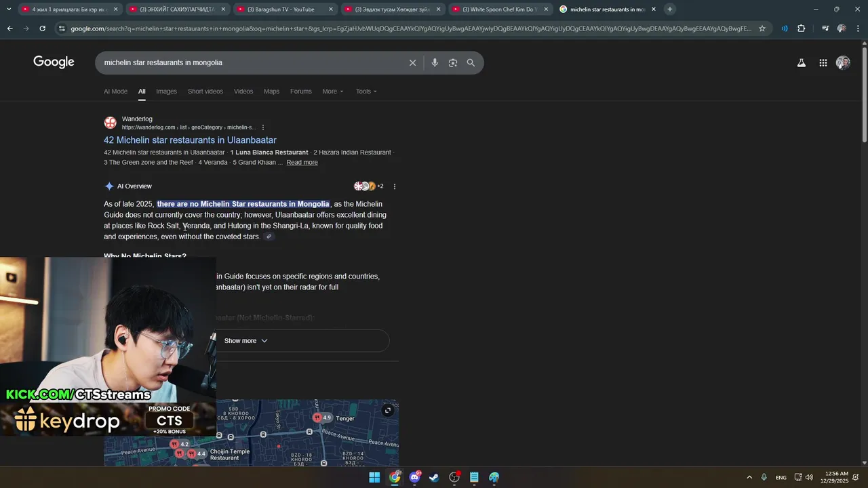Open the Paint taskbar icon
This screenshot has height=488, width=868.
pyautogui.click(x=494, y=477)
